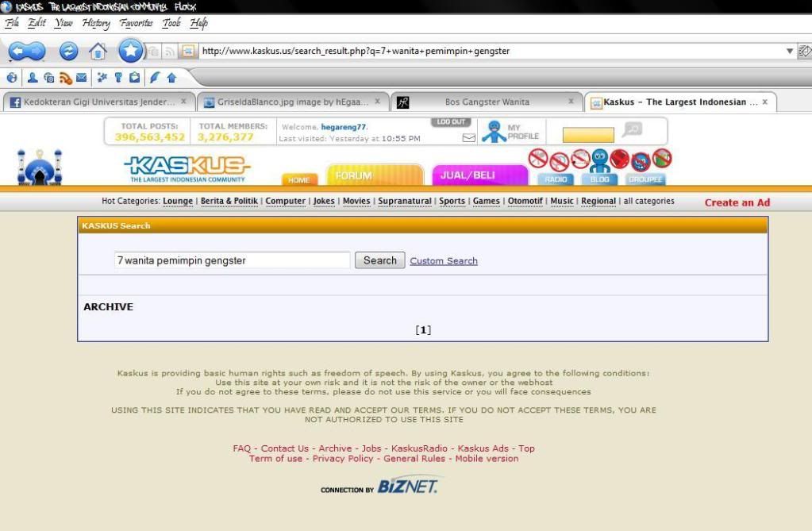Click the all categories link

[648, 201]
